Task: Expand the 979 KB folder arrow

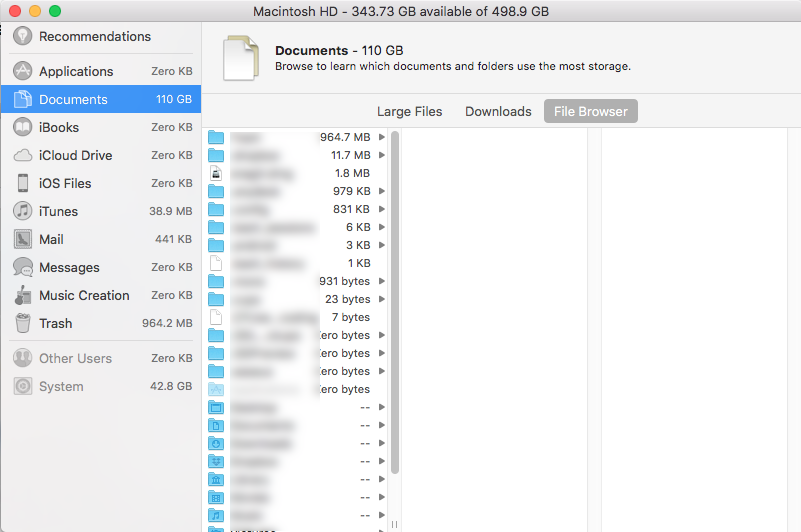Action: (382, 191)
